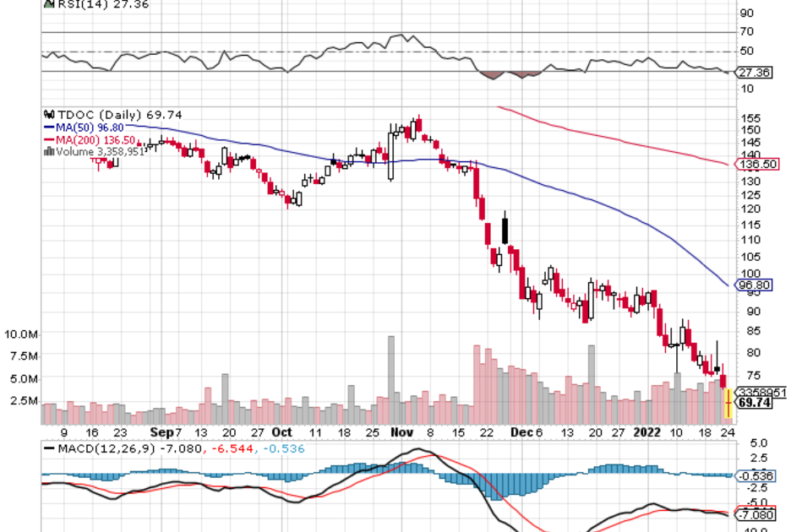Click the Nov label on the date axis
This screenshot has width=791, height=532.
(x=400, y=432)
